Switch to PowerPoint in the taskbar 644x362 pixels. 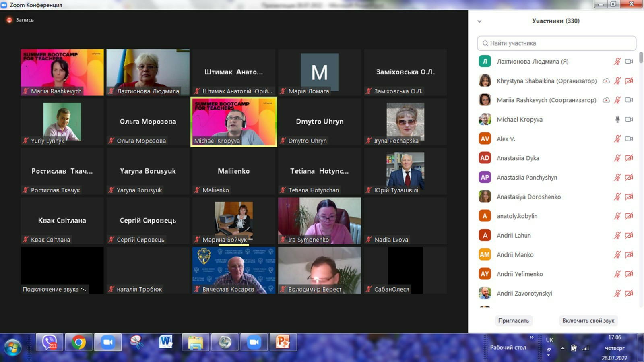283,343
